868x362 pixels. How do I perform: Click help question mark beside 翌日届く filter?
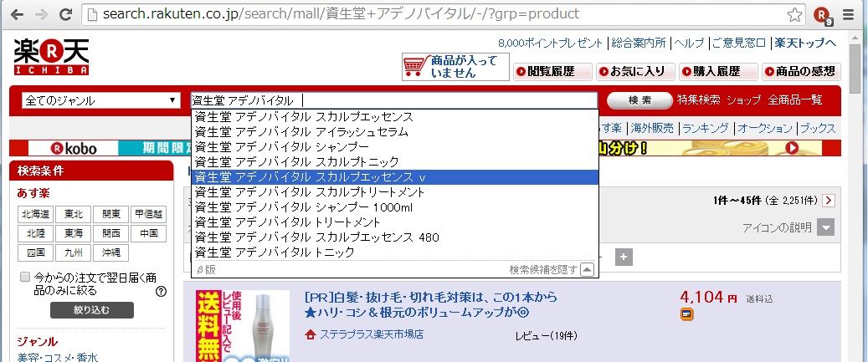[x=161, y=291]
